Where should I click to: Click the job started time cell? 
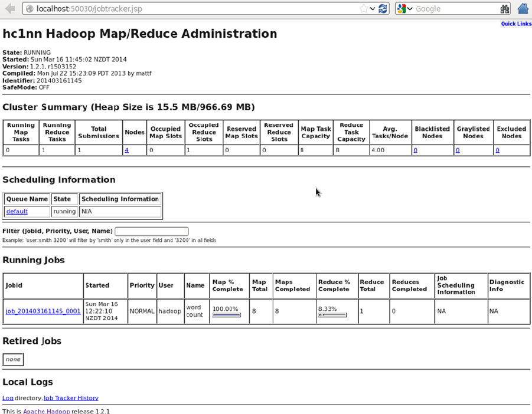click(x=106, y=311)
